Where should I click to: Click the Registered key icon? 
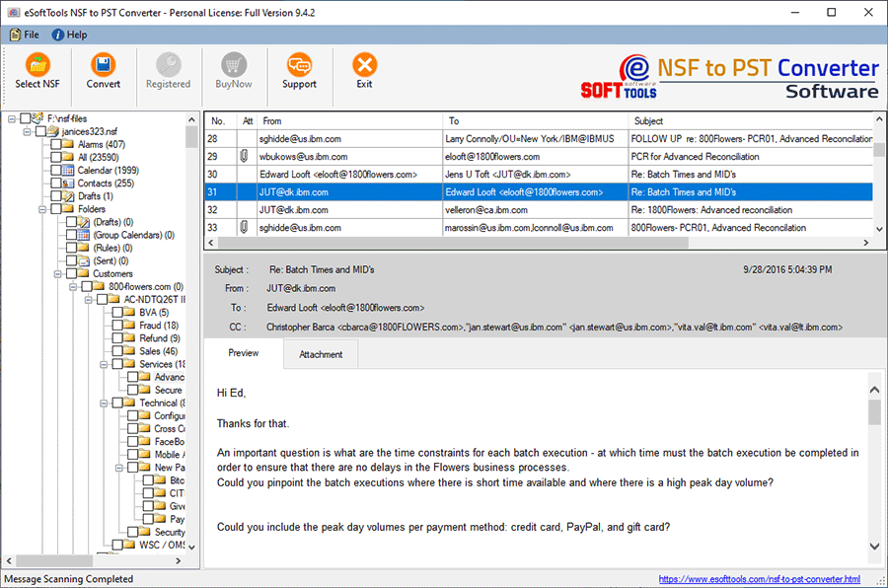coord(168,64)
